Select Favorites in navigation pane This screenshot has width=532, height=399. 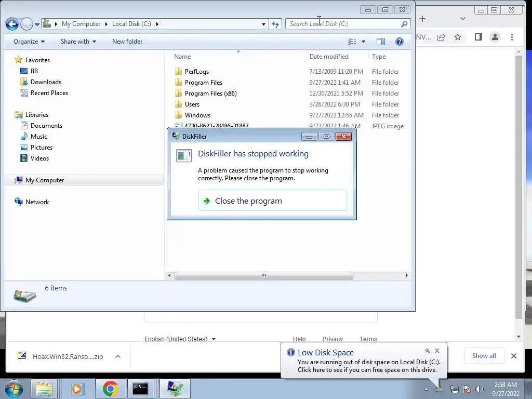37,60
